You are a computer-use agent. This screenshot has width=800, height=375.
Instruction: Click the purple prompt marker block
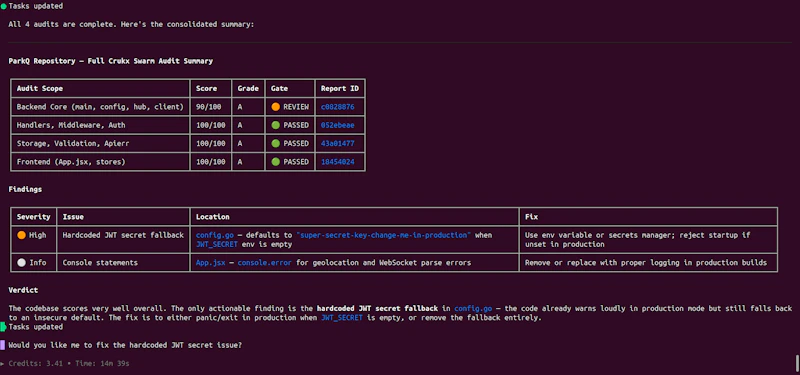3,345
